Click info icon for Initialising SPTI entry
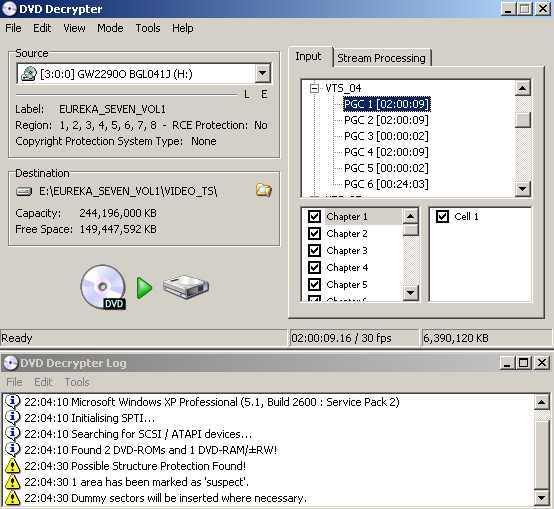The width and height of the screenshot is (554, 509). tap(12, 418)
